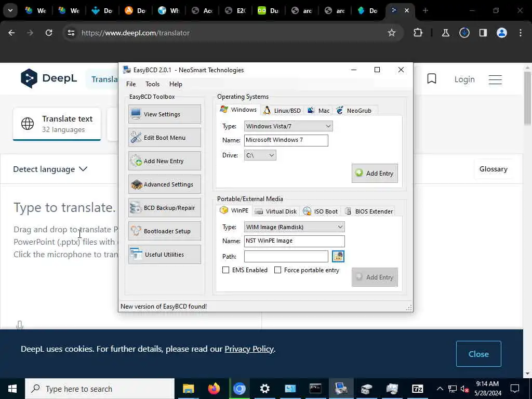Reload the DeepL page
532x399 pixels.
(x=49, y=33)
